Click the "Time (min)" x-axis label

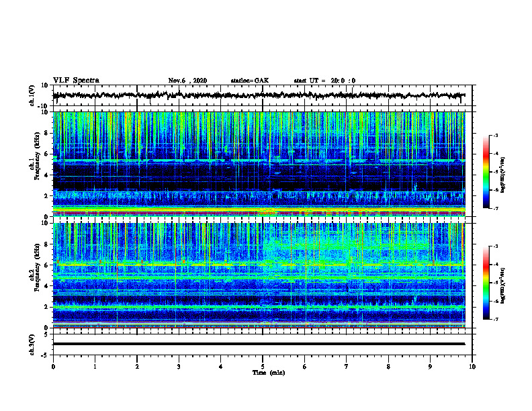coord(269,373)
